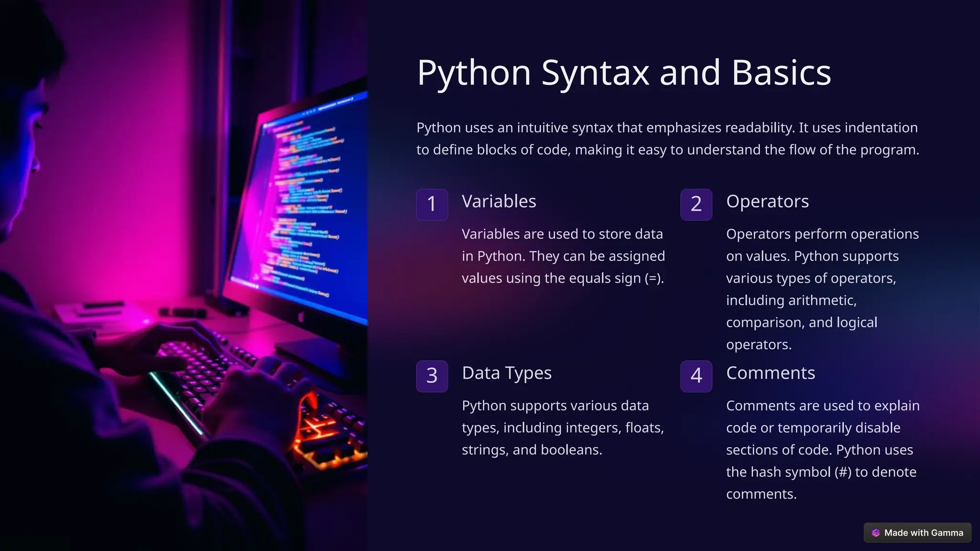Image resolution: width=980 pixels, height=551 pixels.
Task: Click the Variables description text
Action: (x=563, y=256)
